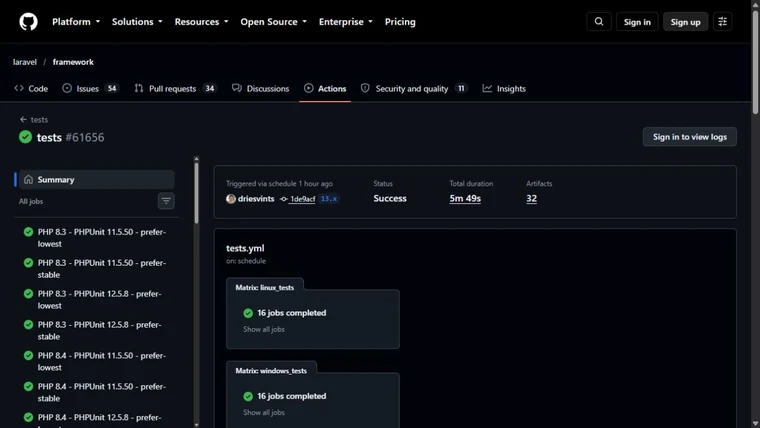The image size is (760, 428).
Task: Click the Summary home icon
Action: 28,179
